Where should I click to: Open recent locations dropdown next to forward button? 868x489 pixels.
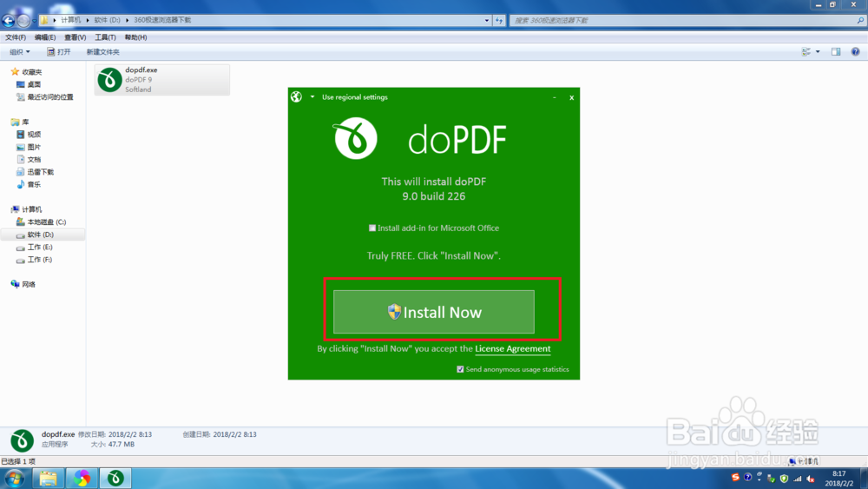35,21
